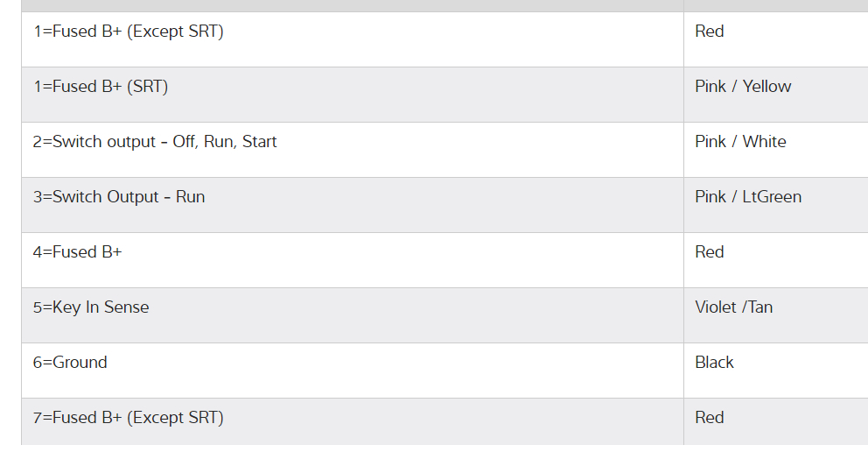Click the "7=Fused B+ (Except SRT)" cell
The width and height of the screenshot is (868, 452).
[x=129, y=418]
